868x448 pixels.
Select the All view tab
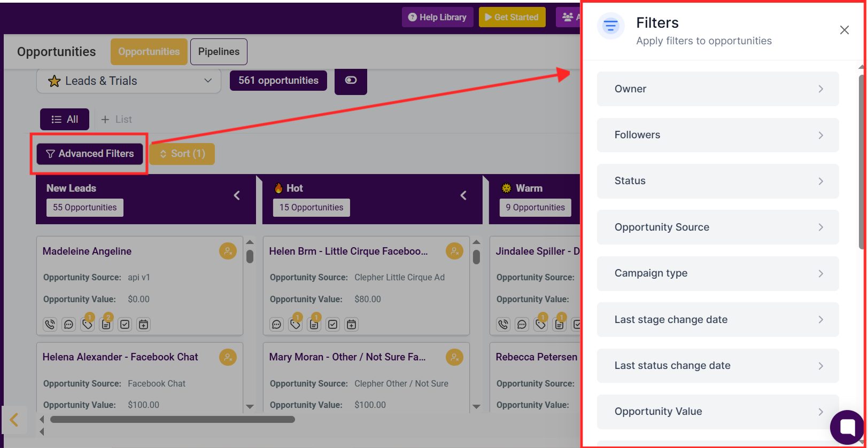point(65,120)
